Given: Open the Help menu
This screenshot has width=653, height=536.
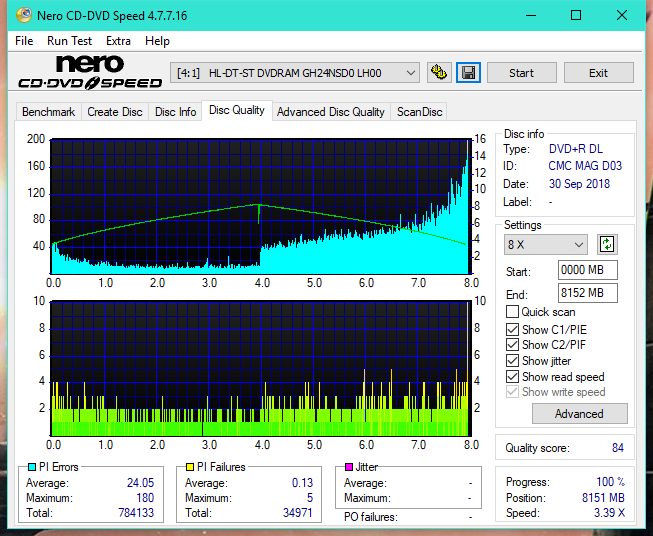Looking at the screenshot, I should (157, 41).
